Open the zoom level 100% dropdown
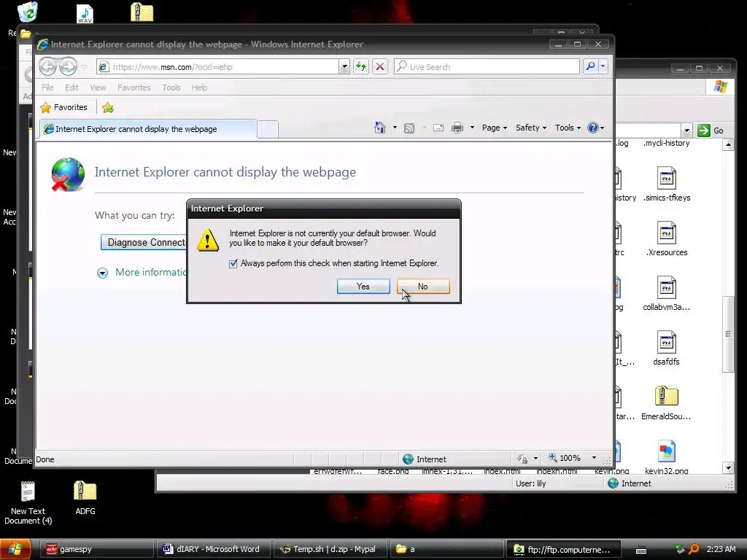The image size is (747, 560). [594, 458]
